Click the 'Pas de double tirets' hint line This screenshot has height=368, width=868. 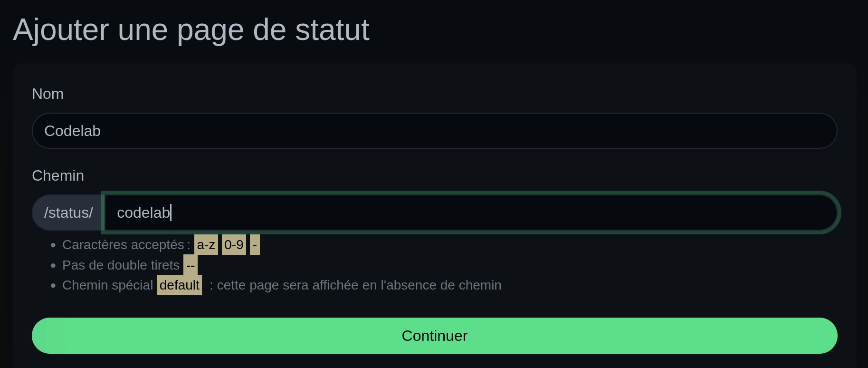pos(120,265)
